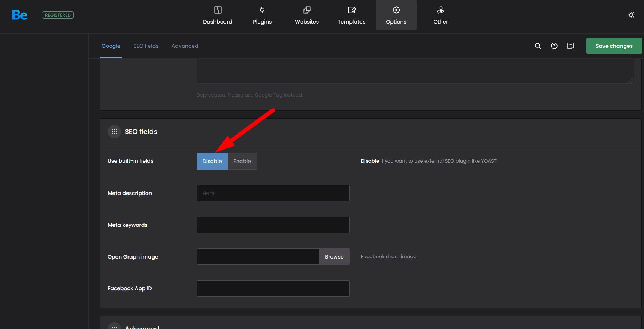Browse for an Open Graph image

click(334, 257)
